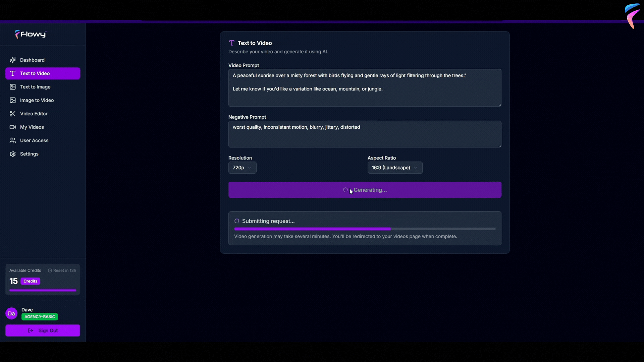Click the sign out arrow icon
Screen dimensions: 644x362
click(x=31, y=330)
